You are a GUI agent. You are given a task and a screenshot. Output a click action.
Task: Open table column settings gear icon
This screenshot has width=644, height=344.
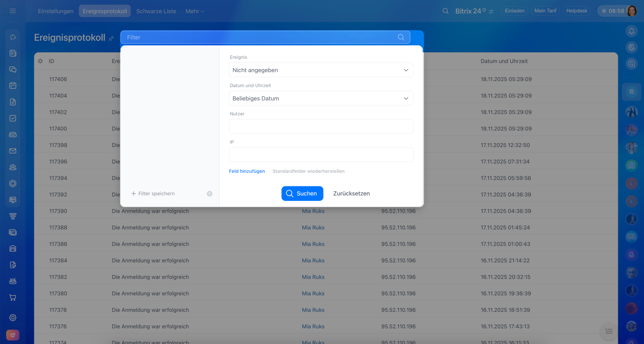[40, 61]
